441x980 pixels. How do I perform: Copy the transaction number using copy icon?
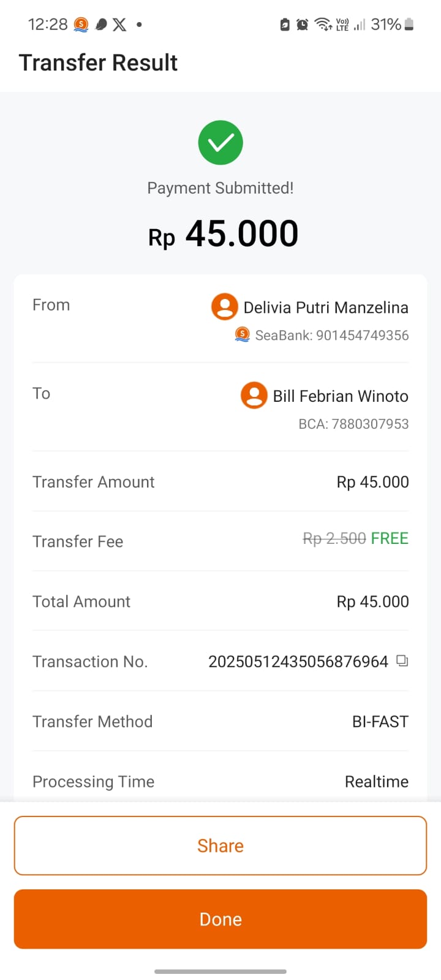(402, 661)
